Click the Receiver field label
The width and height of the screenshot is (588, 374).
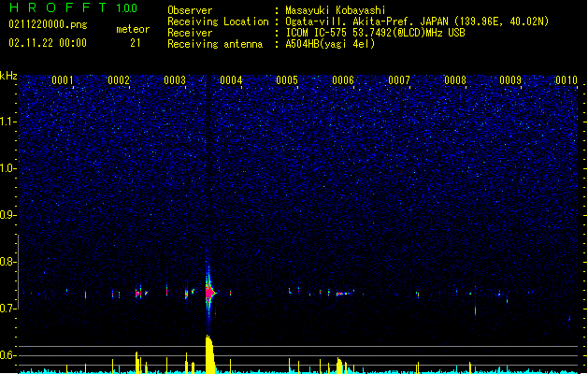tap(190, 33)
